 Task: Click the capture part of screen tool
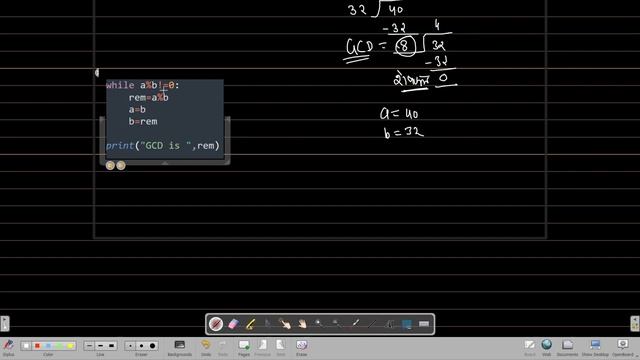click(407, 324)
